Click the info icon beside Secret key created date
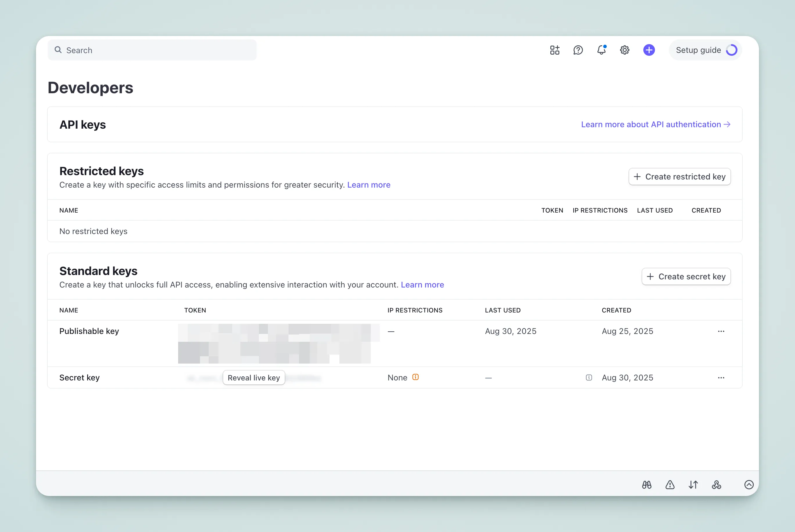 pyautogui.click(x=589, y=377)
